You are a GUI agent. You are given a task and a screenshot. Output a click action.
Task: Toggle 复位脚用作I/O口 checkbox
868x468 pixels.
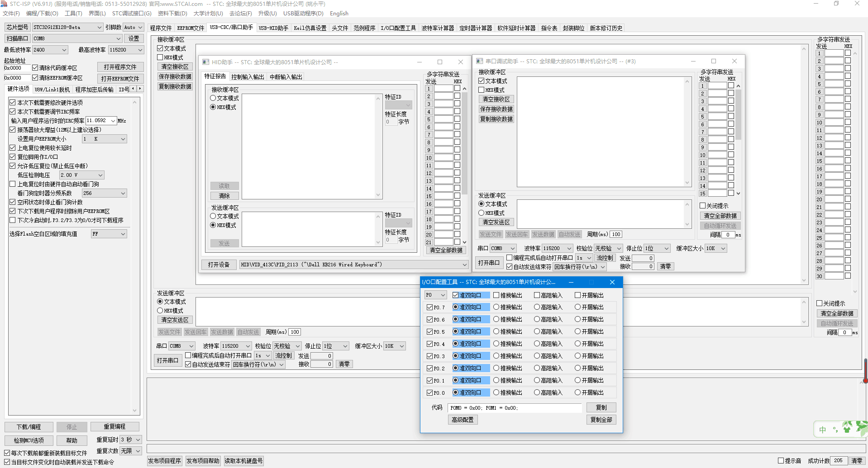[x=13, y=157]
